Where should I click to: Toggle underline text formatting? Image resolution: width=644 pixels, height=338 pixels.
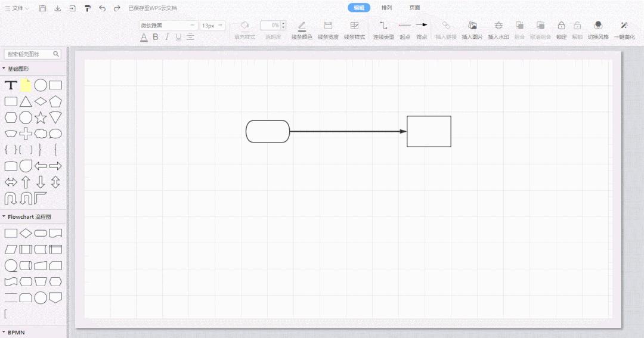point(178,37)
